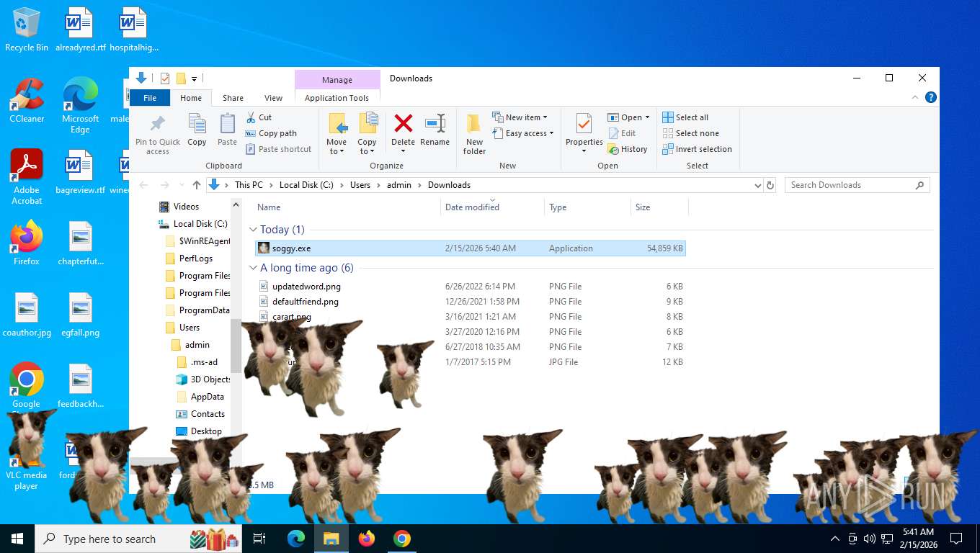Viewport: 980px width, 553px height.
Task: Open CCleaner desktop shortcut
Action: pos(27,101)
